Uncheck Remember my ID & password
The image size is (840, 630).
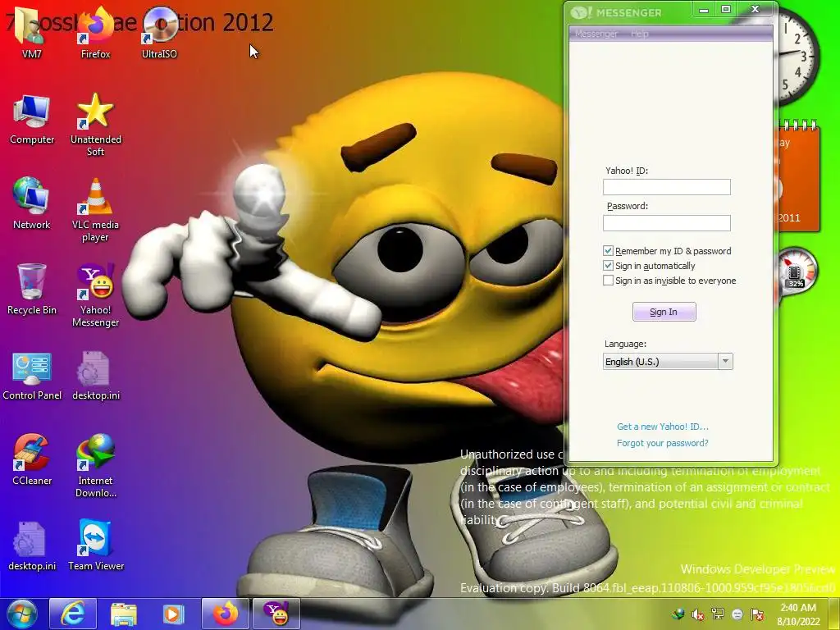pos(608,251)
